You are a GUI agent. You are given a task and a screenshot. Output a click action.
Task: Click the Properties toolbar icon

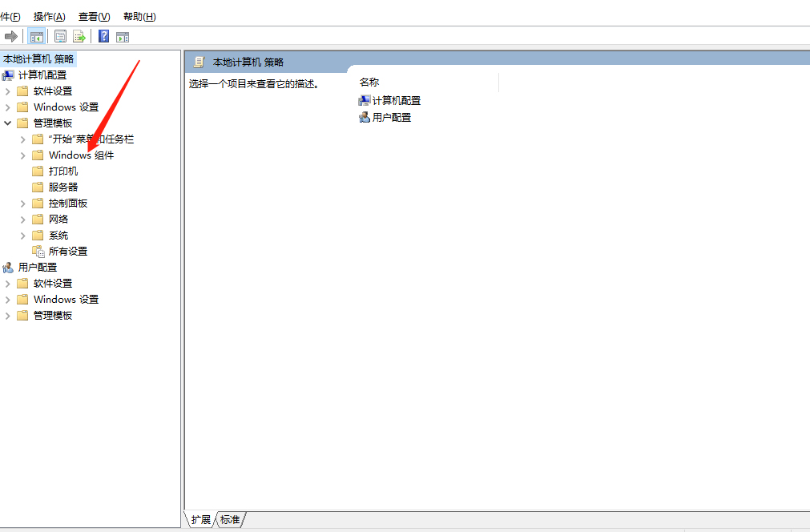(60, 37)
